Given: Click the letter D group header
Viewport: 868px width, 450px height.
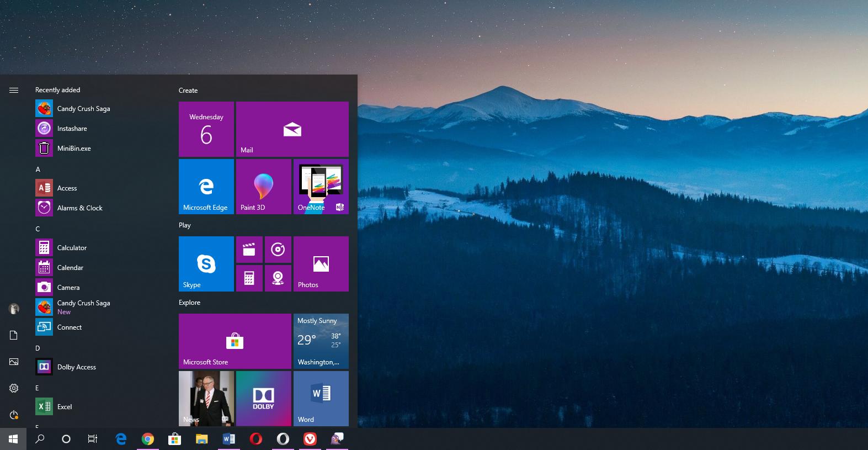Looking at the screenshot, I should 38,348.
